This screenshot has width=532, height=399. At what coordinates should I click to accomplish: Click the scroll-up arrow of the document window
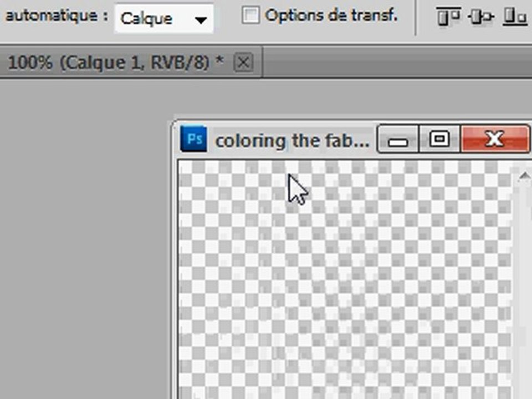(524, 176)
